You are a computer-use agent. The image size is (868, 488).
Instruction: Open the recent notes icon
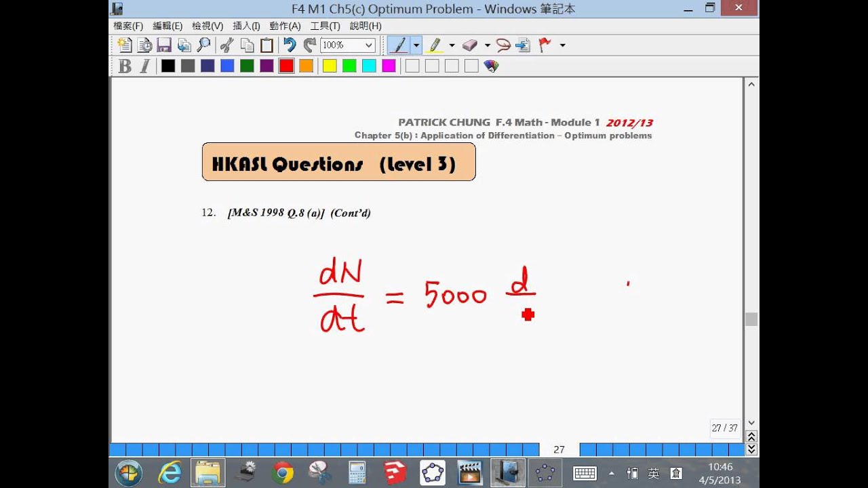point(144,45)
